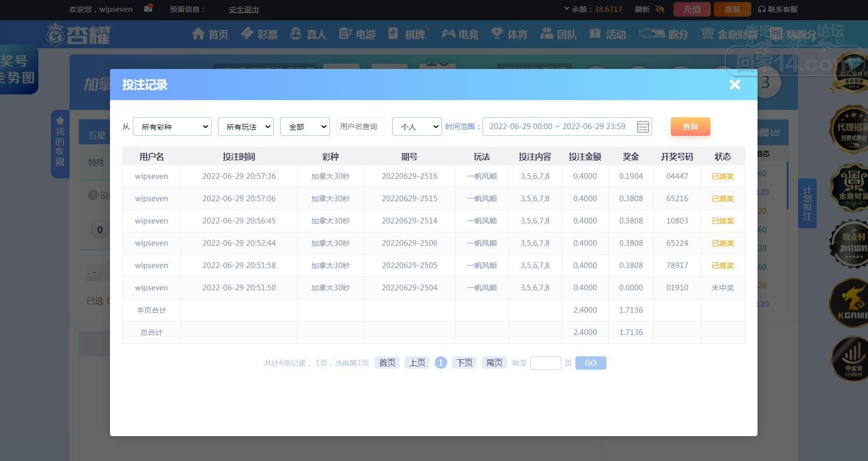Open the 棋牌 card games menu

pos(407,34)
